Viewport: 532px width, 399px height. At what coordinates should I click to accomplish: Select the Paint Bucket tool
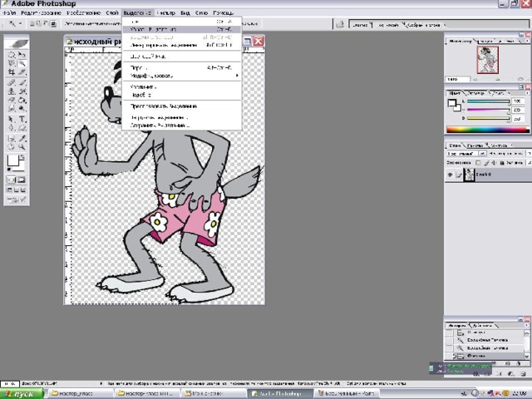(x=22, y=100)
